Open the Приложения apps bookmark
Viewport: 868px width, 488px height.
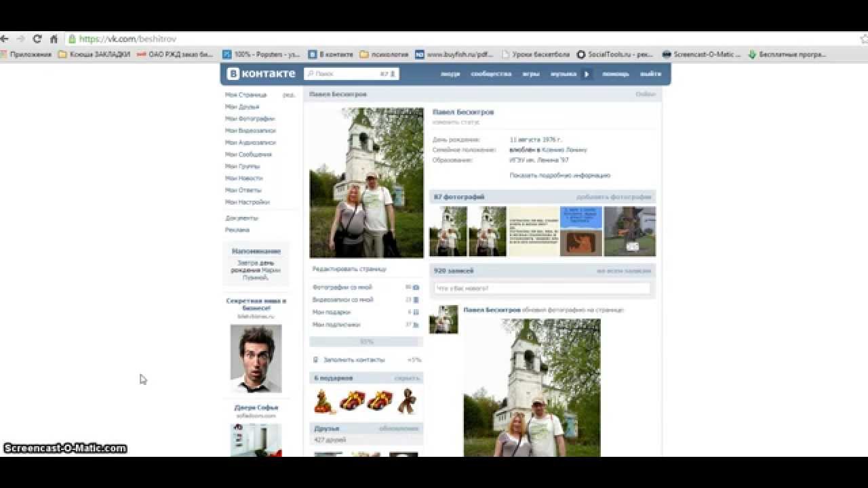[26, 54]
